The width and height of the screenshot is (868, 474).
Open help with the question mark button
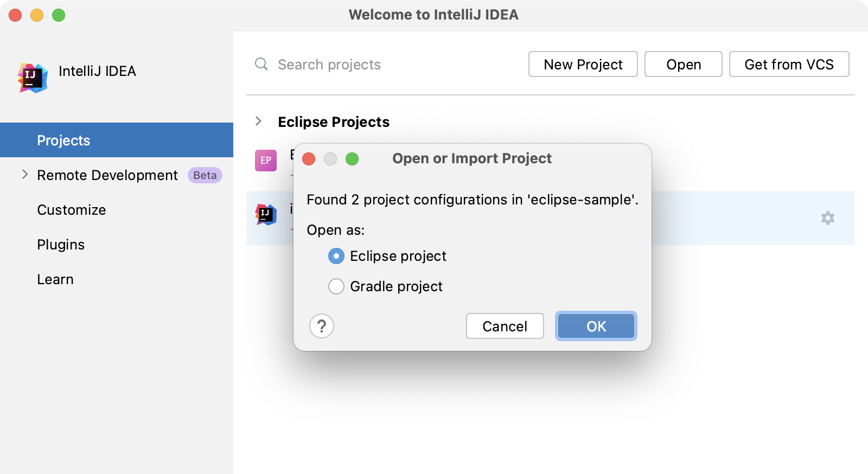(322, 326)
